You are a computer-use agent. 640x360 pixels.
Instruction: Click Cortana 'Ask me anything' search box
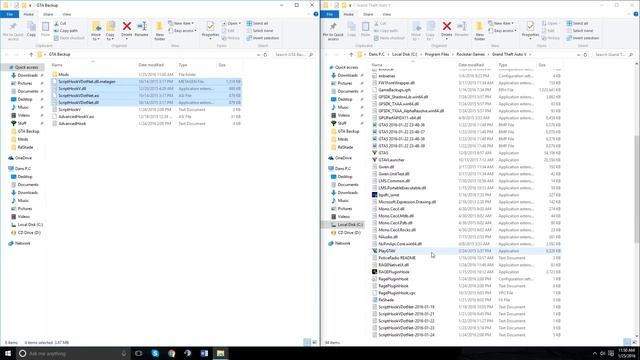tap(73, 353)
